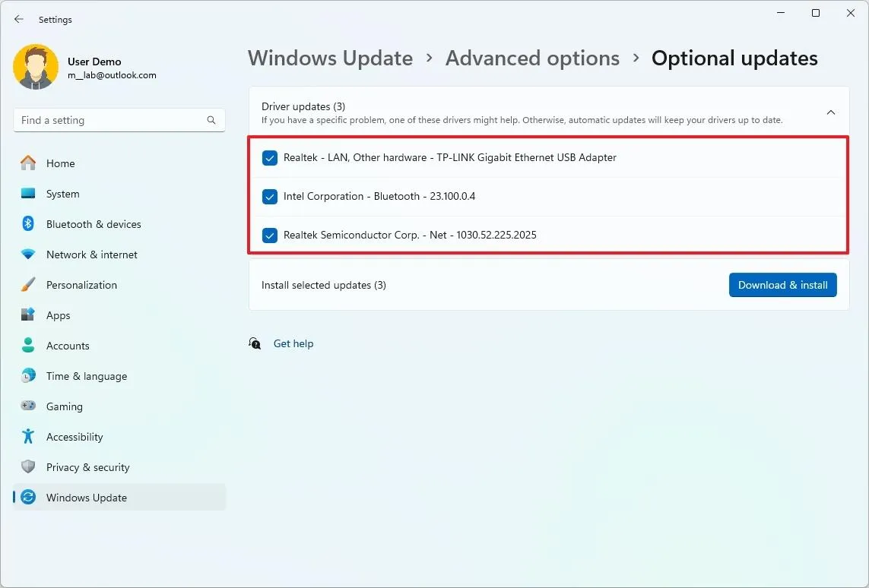869x588 pixels.
Task: Select the Windows Update sidebar label
Action: pos(87,498)
